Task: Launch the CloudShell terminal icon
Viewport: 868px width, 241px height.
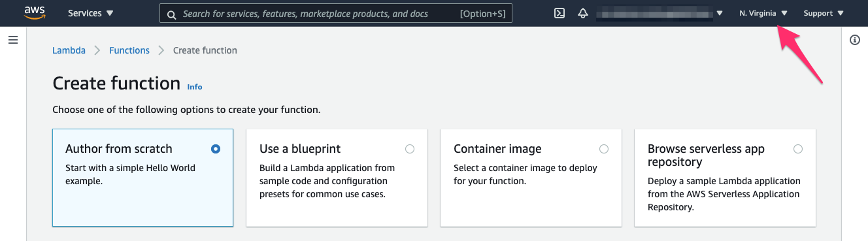Action: 559,13
